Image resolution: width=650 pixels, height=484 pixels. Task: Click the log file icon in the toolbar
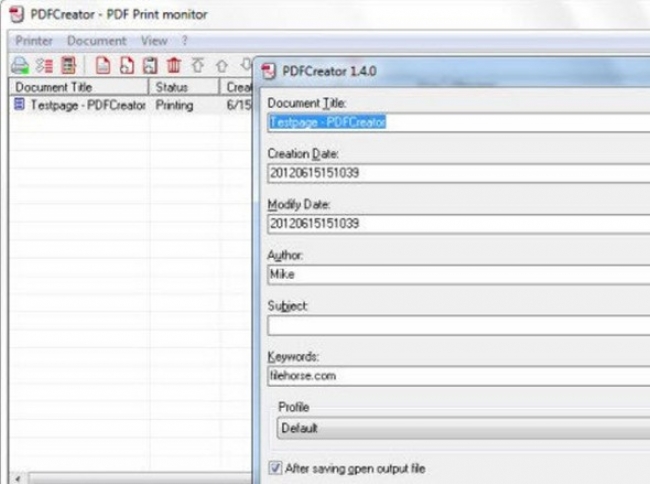(x=68, y=66)
